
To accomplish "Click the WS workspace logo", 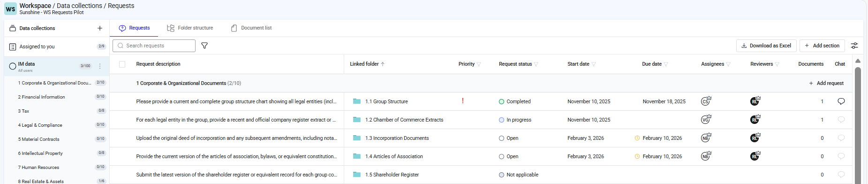I will pyautogui.click(x=10, y=9).
